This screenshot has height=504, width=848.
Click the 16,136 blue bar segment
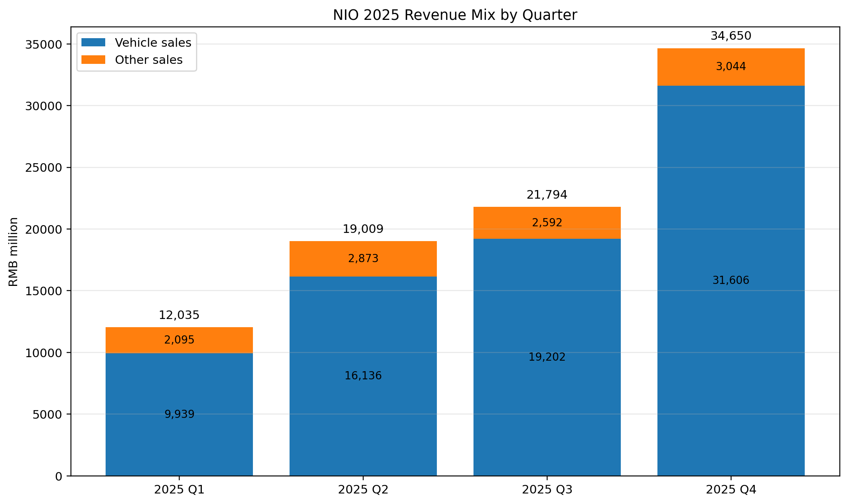tap(363, 376)
